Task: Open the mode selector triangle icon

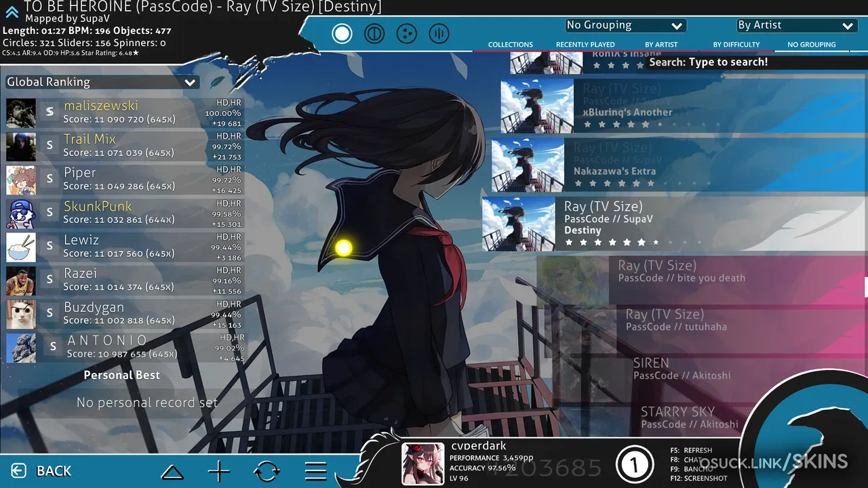Action: click(x=172, y=471)
